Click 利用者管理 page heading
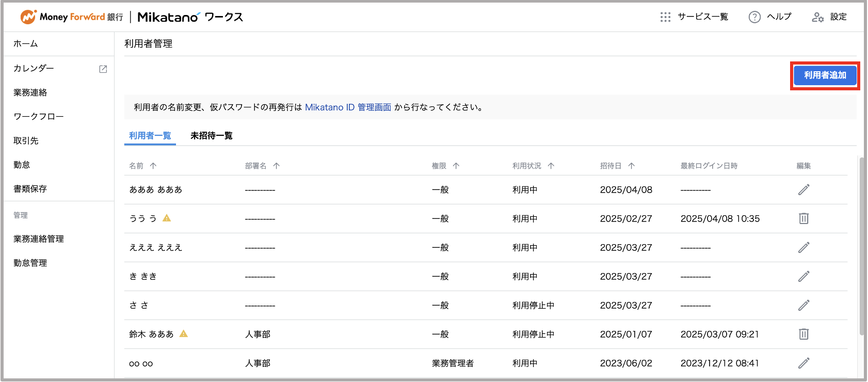This screenshot has height=382, width=868. pos(148,44)
